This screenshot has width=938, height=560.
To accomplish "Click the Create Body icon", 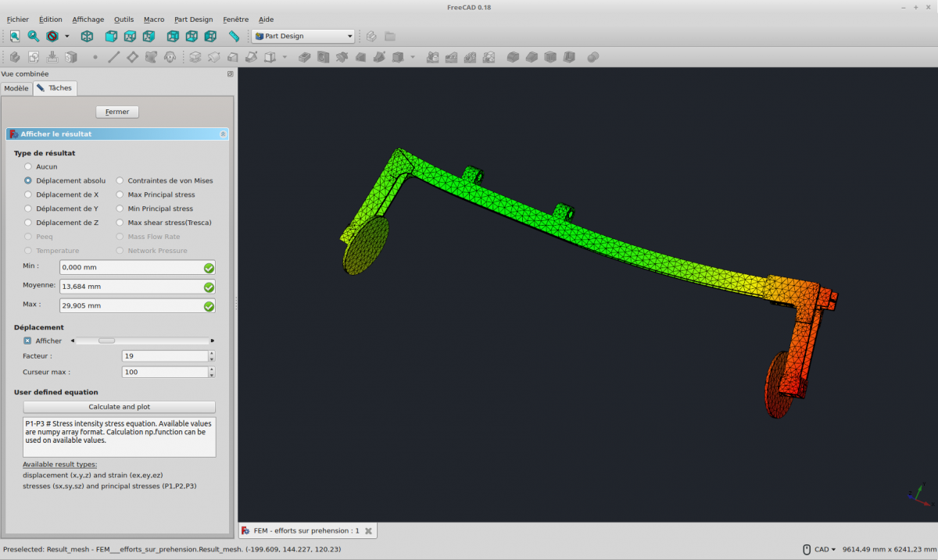I will [15, 57].
